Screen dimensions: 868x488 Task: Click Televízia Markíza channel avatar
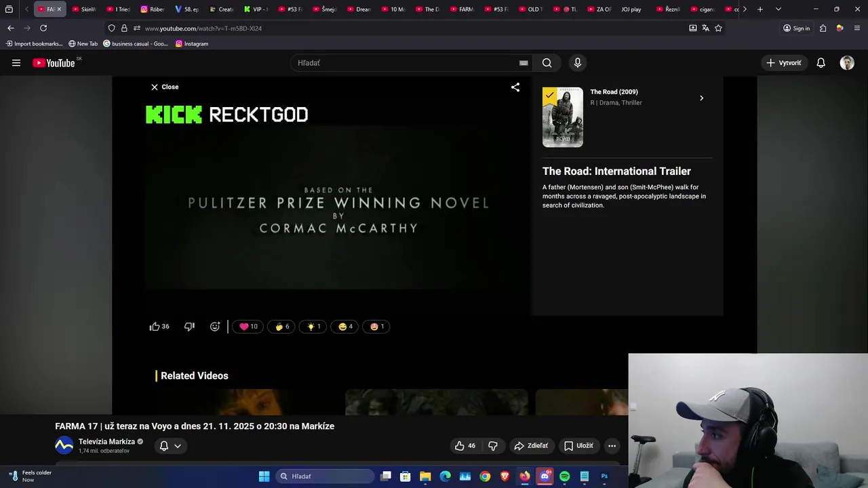pos(64,446)
